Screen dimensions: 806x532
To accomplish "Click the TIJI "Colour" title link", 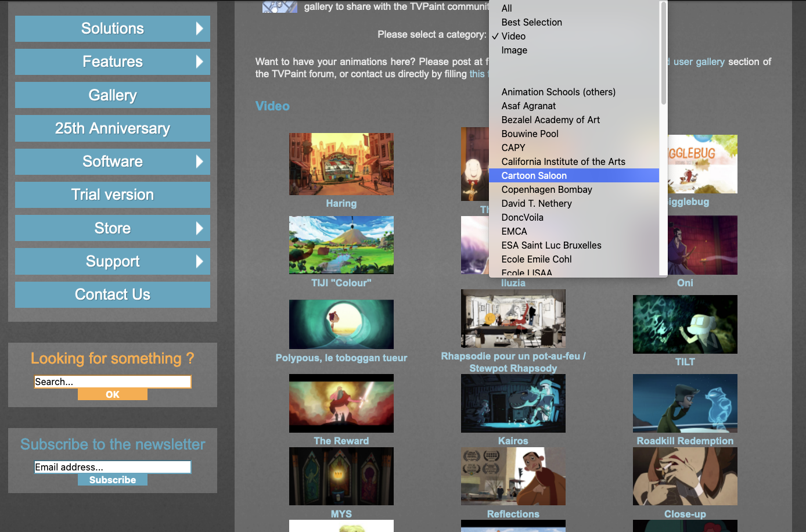I will point(341,283).
